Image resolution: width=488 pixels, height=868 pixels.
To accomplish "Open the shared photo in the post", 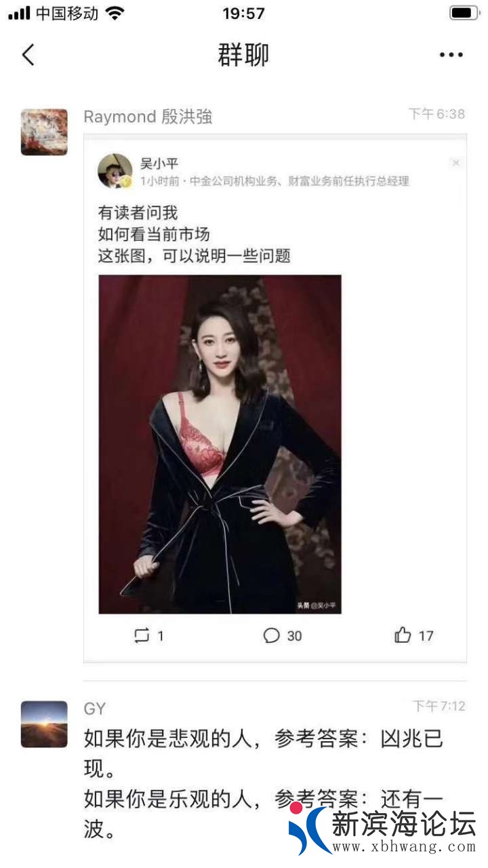I will click(x=220, y=444).
